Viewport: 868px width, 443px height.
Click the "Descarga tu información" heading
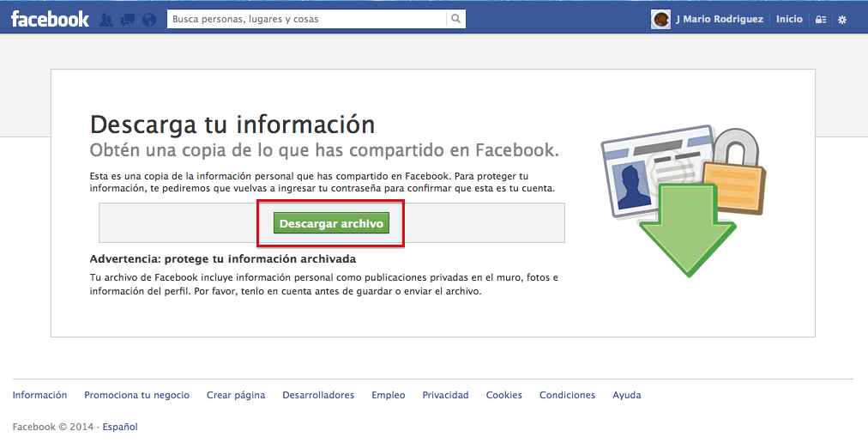coord(232,124)
